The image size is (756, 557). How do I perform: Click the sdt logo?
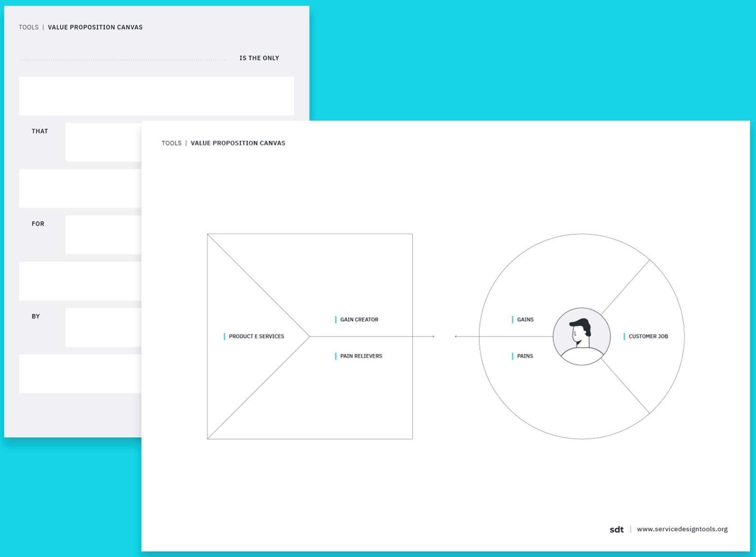pos(616,530)
